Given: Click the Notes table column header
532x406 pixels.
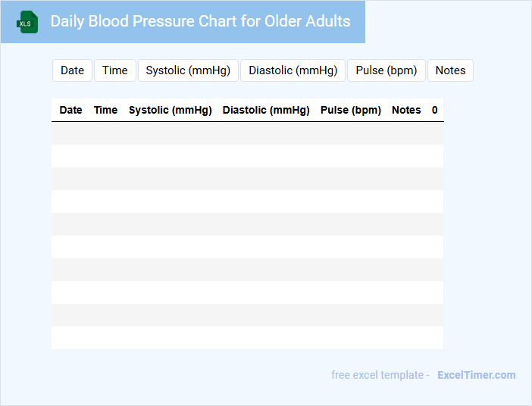Looking at the screenshot, I should point(406,110).
